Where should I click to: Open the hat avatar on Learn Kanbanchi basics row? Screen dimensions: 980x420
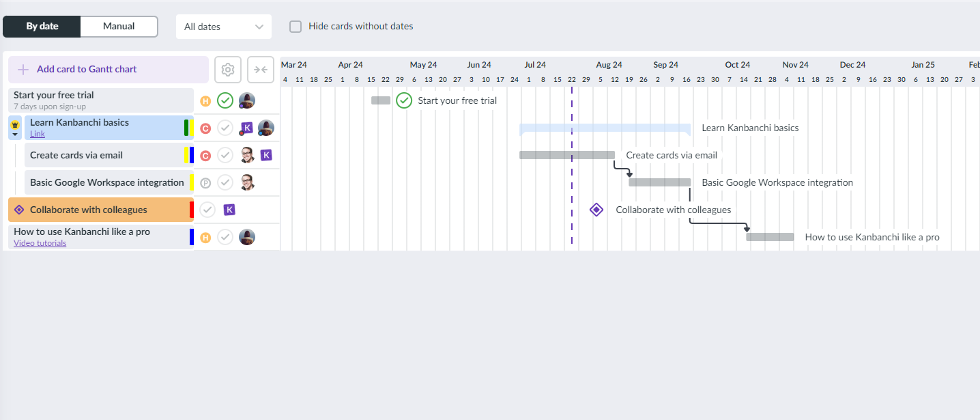tap(265, 128)
